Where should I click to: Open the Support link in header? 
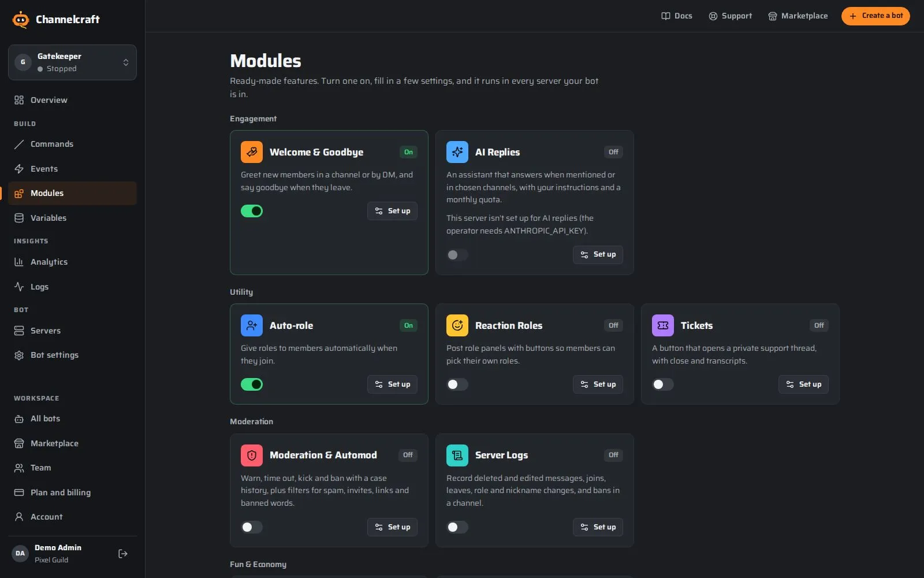(x=731, y=16)
